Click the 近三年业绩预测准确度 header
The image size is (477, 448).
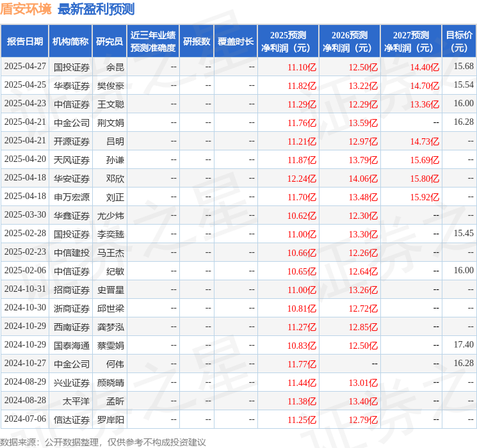(x=153, y=42)
